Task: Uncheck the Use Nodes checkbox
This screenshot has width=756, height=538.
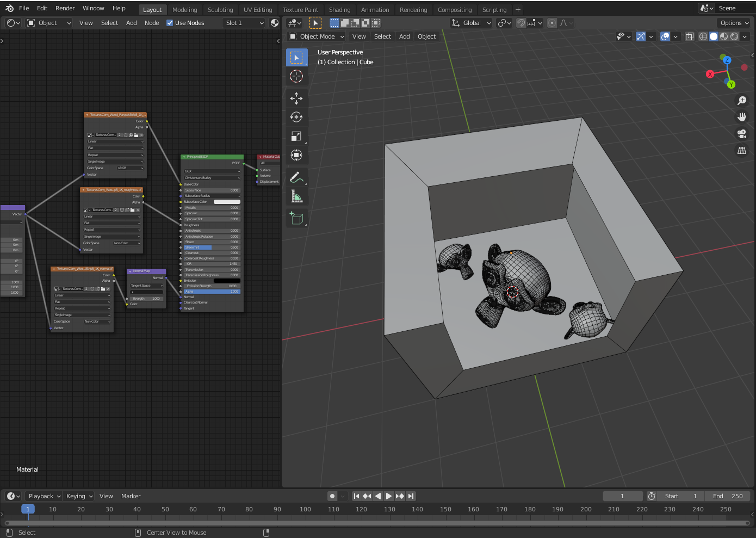Action: point(170,23)
